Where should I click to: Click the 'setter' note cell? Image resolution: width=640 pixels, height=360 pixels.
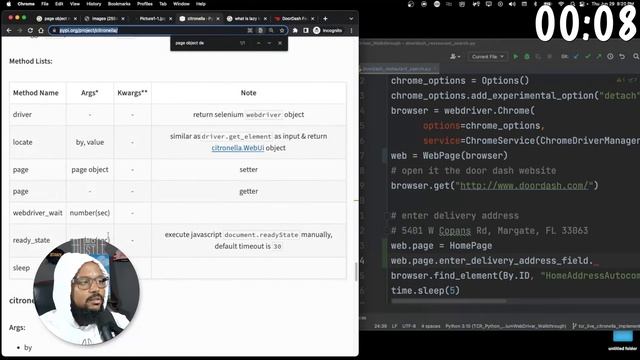pos(248,169)
